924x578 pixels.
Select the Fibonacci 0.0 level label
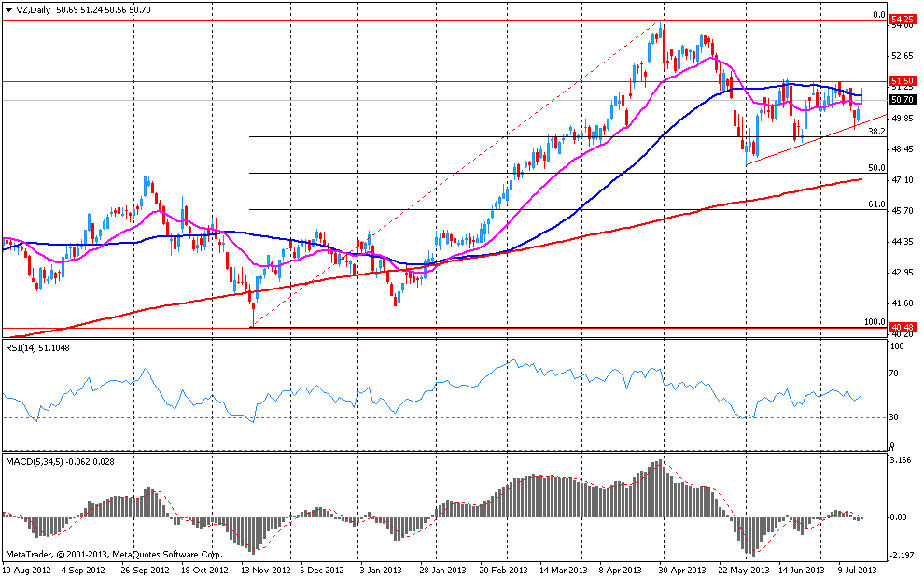coord(879,15)
